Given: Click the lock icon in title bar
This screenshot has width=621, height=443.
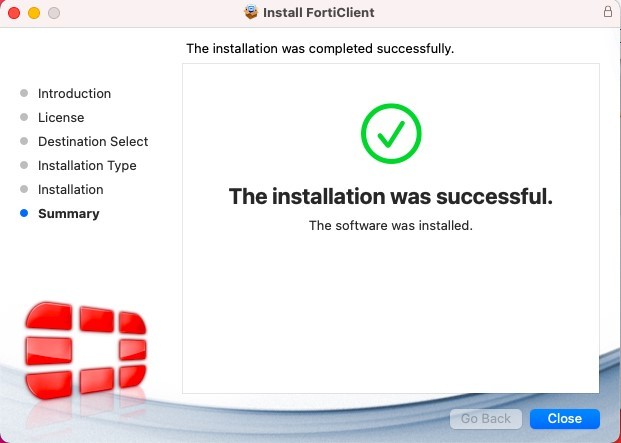Looking at the screenshot, I should pos(608,11).
